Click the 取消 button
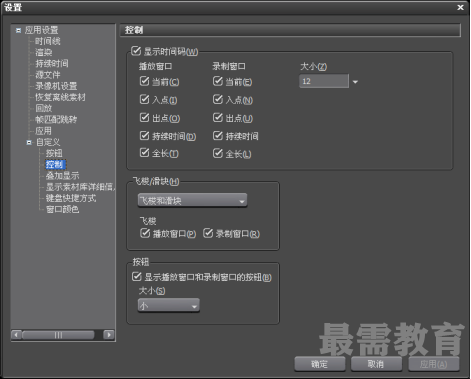471x379 pixels. [x=376, y=364]
